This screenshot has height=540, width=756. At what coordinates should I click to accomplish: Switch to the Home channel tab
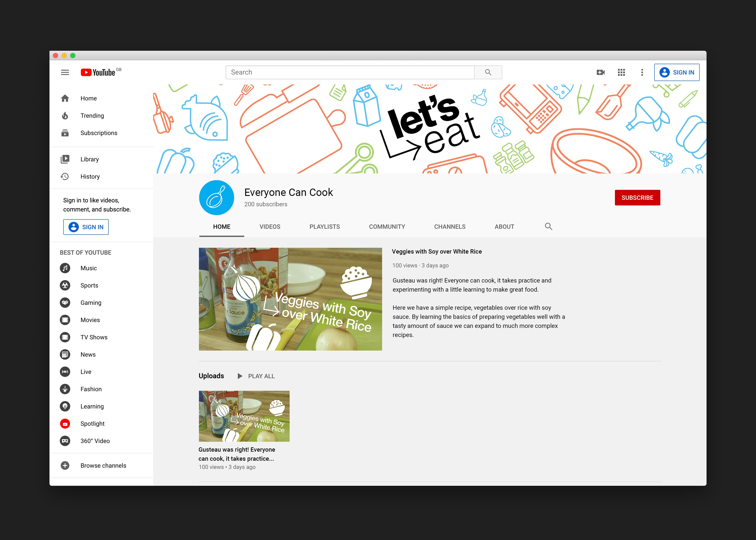click(221, 227)
